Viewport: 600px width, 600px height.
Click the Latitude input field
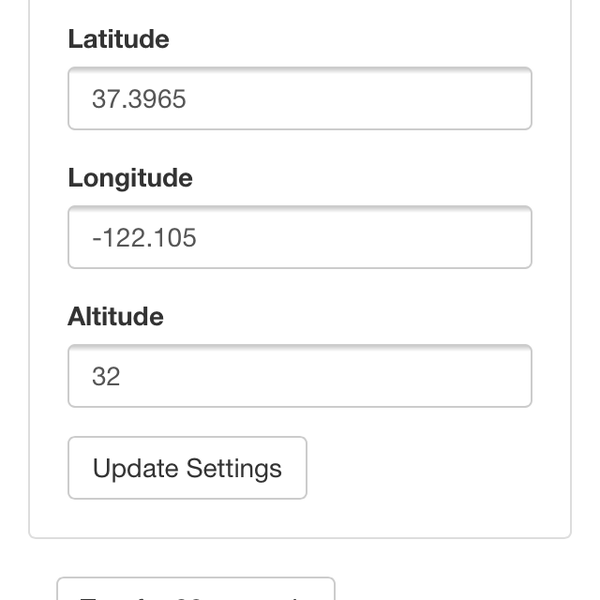tap(299, 98)
